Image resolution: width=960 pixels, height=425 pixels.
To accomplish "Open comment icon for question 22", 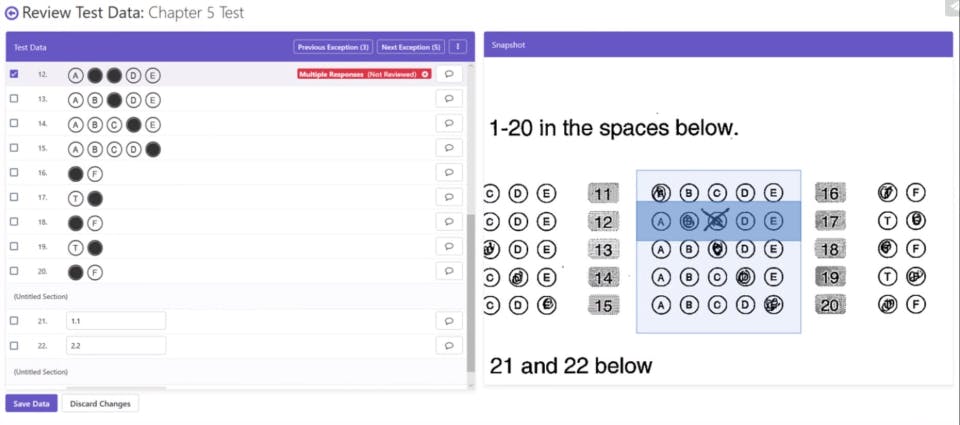I will pos(449,345).
